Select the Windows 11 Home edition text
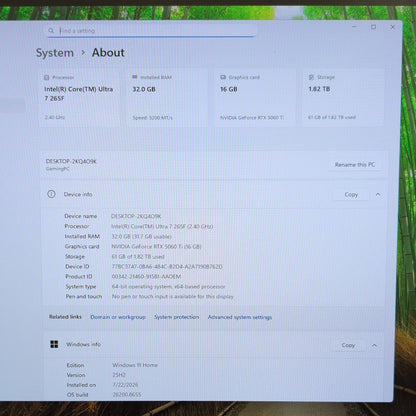The width and height of the screenshot is (416, 416). [135, 365]
